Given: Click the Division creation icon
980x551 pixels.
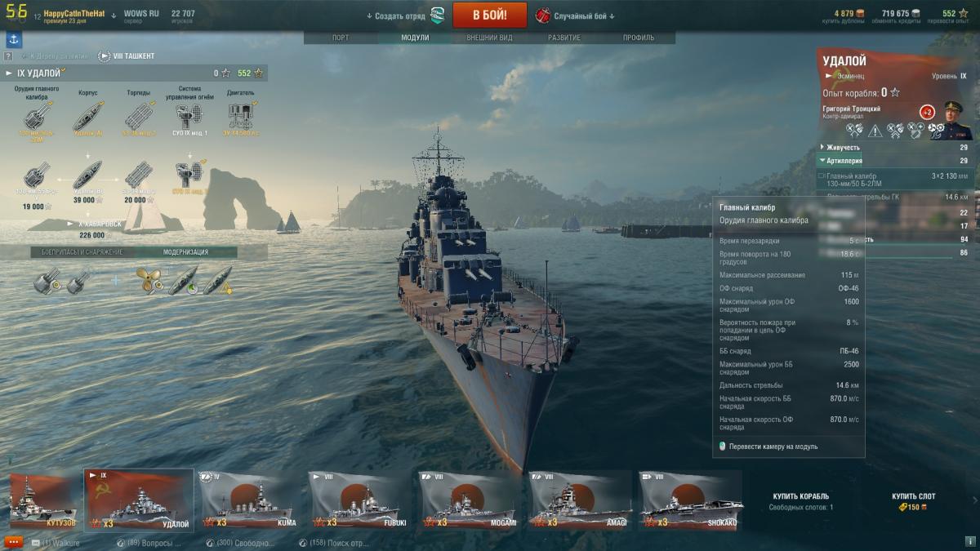Looking at the screenshot, I should click(x=438, y=16).
